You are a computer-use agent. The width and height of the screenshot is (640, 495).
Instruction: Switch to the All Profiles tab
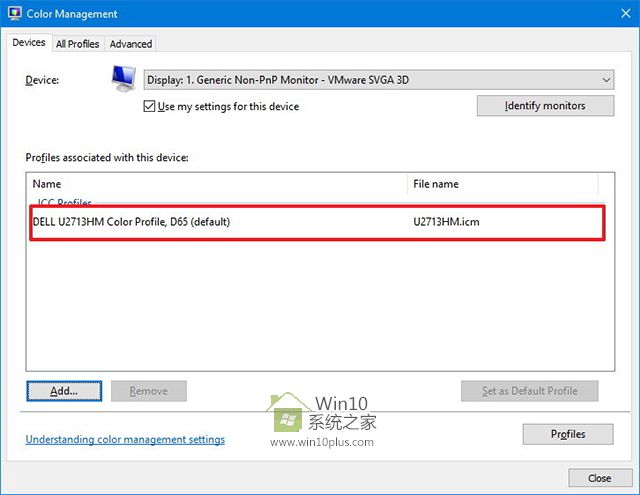tap(78, 44)
